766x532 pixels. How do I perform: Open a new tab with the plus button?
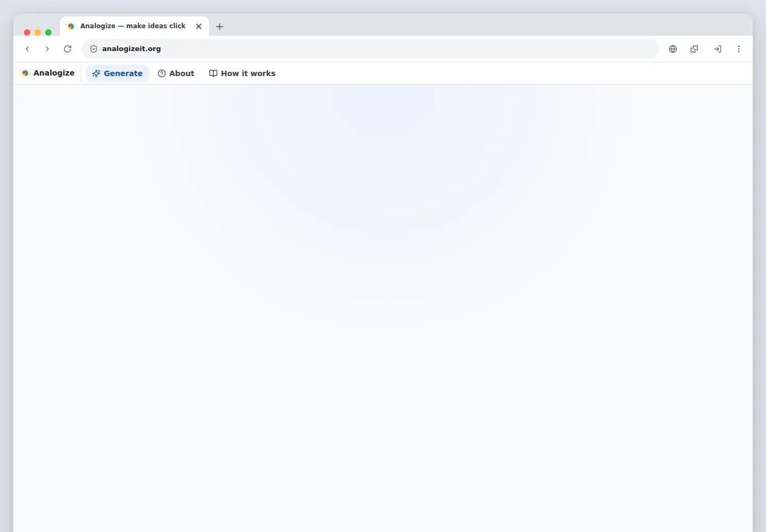point(220,27)
